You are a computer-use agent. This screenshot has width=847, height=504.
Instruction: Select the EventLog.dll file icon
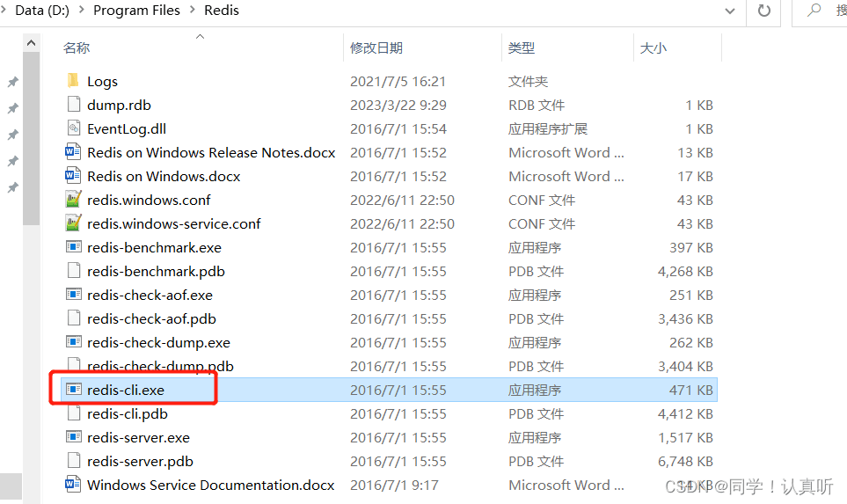coord(74,128)
